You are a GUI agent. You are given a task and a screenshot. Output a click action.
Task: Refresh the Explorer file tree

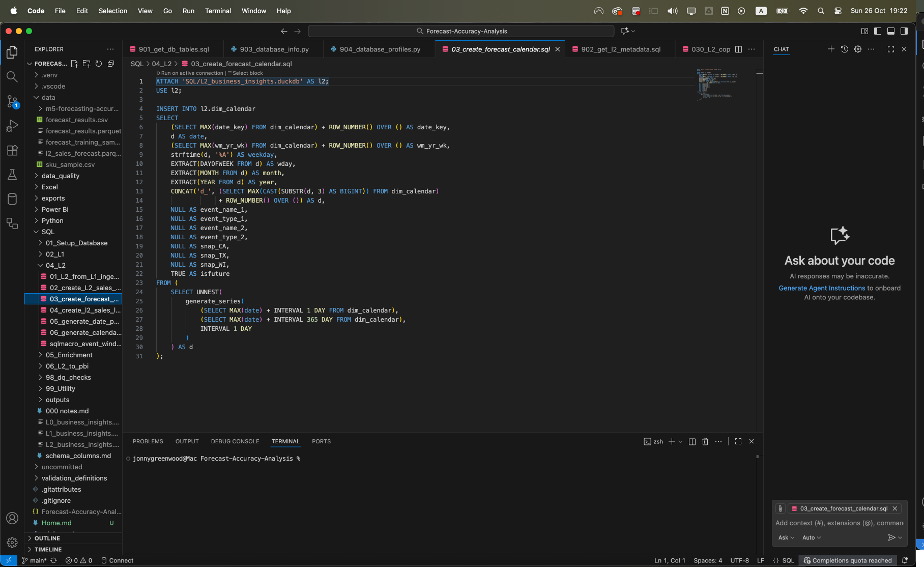pos(99,64)
